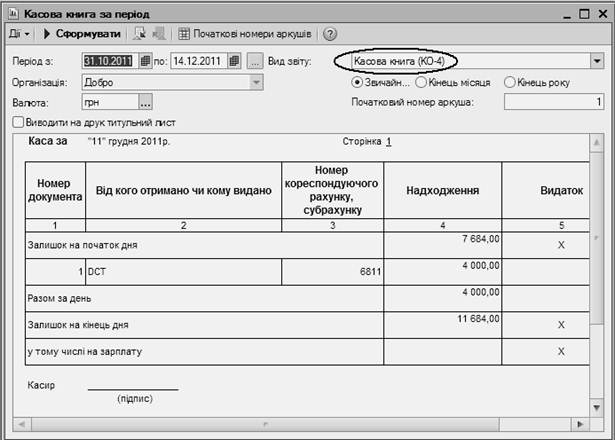Close the Касова книга за період window
The image size is (615, 440).
coord(603,14)
